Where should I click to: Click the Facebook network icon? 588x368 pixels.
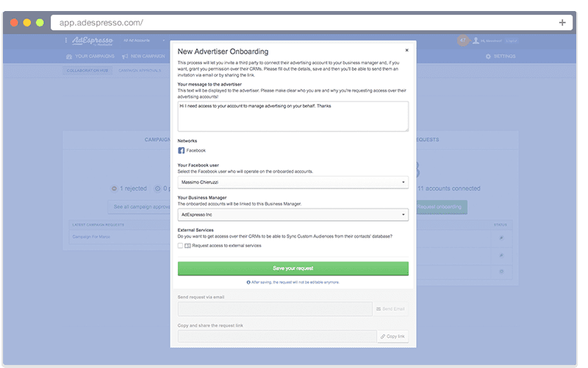click(x=182, y=150)
